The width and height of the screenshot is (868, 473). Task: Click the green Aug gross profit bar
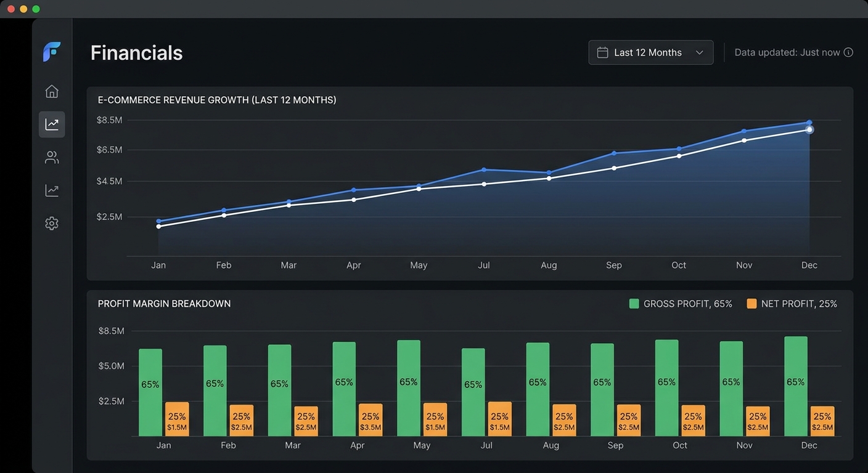pyautogui.click(x=538, y=389)
